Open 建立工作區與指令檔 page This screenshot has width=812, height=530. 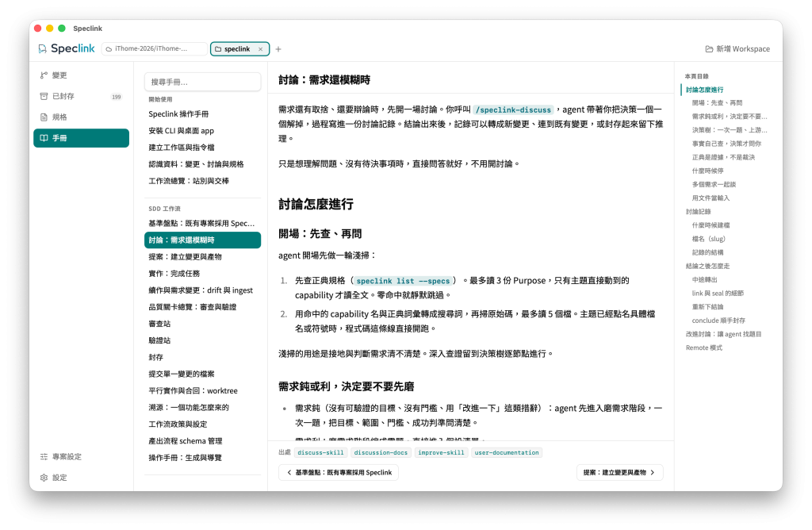(202, 147)
